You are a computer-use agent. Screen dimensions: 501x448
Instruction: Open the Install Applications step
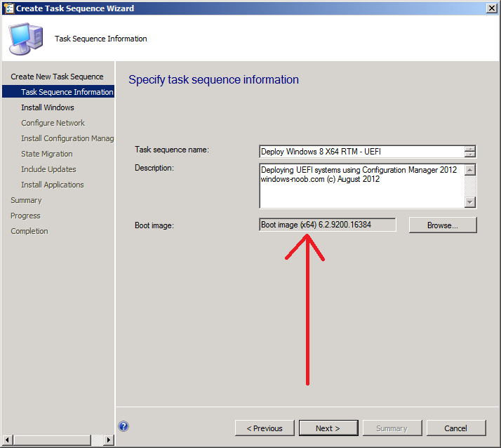(x=53, y=185)
